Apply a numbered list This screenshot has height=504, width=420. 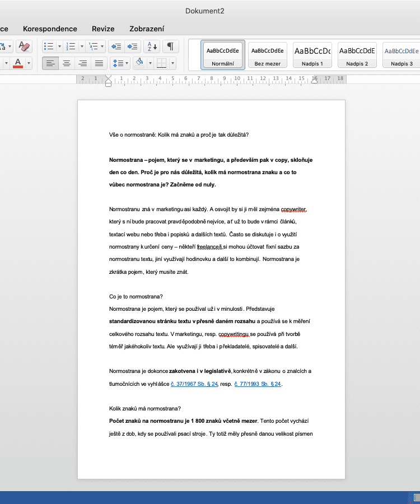click(x=71, y=46)
